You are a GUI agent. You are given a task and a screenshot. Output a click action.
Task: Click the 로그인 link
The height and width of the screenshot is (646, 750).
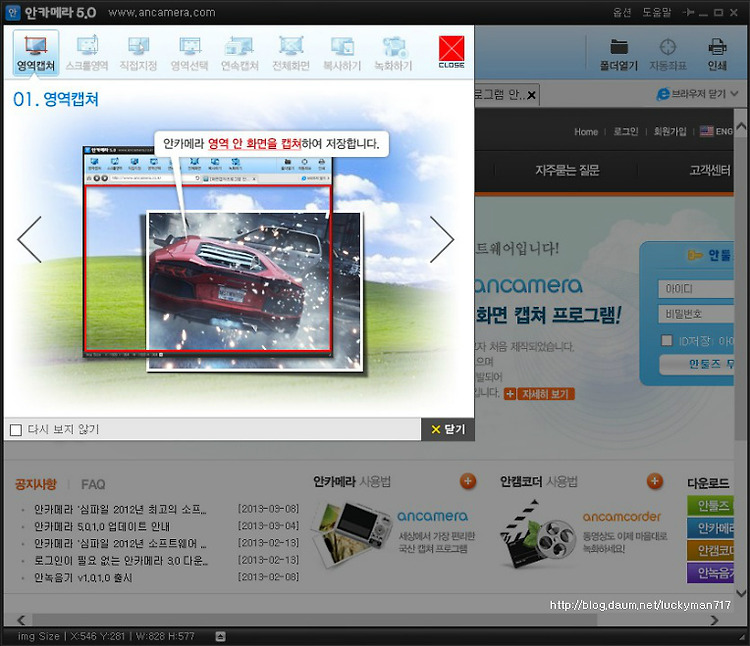[626, 131]
